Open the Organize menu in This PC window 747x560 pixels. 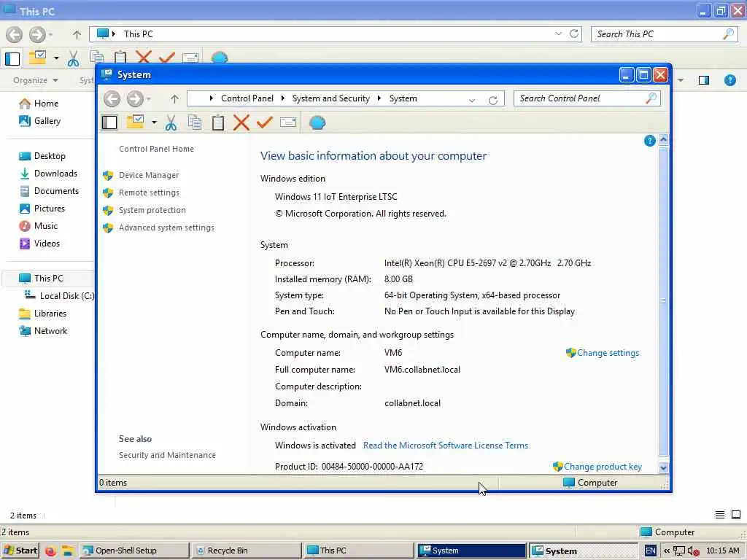pos(36,80)
